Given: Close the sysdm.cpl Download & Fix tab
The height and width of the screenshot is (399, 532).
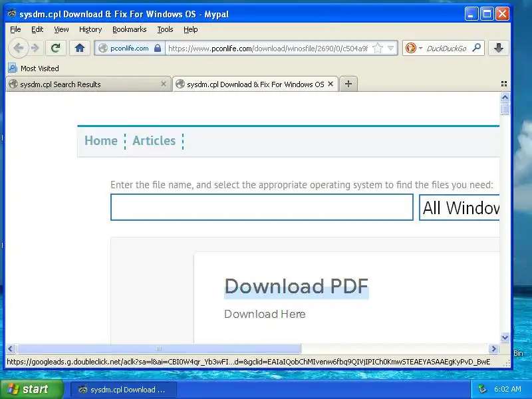Looking at the screenshot, I should [x=331, y=84].
